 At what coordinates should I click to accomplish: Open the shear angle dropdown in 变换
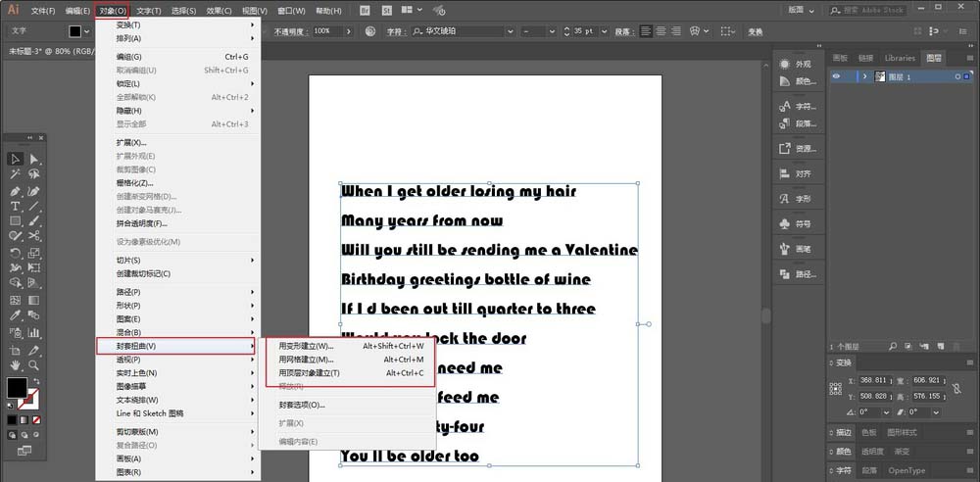tap(936, 412)
